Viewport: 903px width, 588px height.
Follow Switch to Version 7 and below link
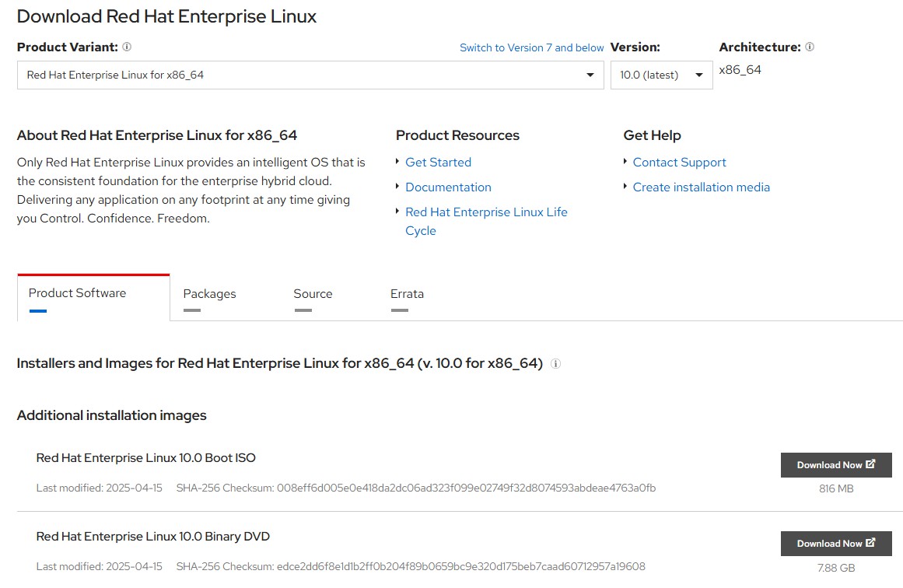click(531, 47)
